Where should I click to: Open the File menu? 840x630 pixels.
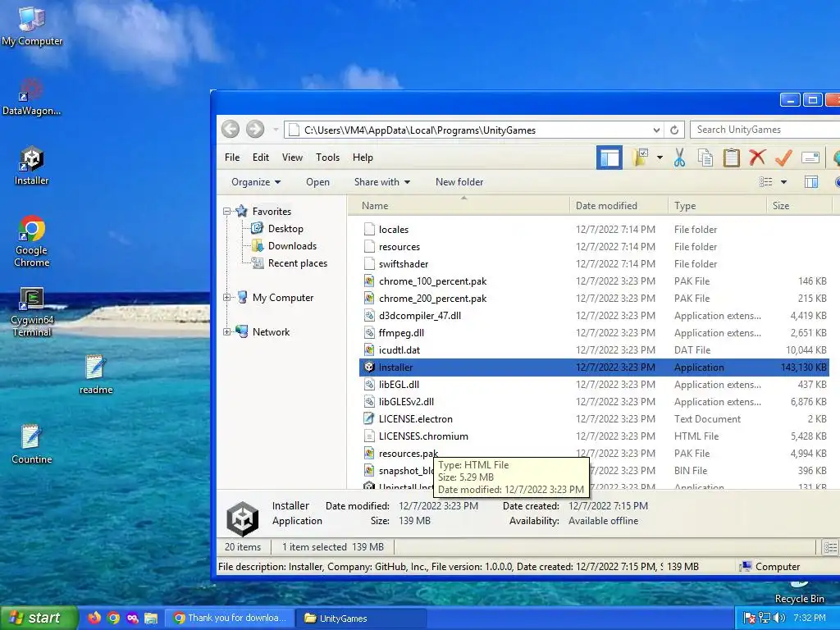232,157
